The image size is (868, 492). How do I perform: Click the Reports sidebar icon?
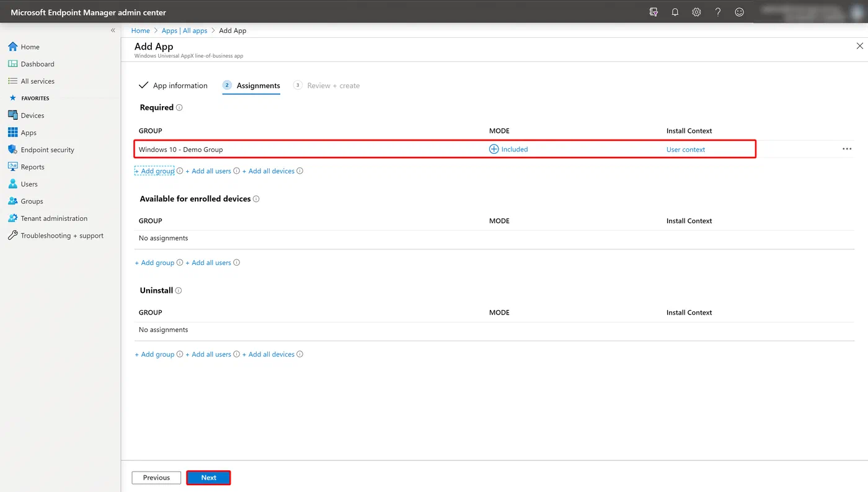(12, 167)
